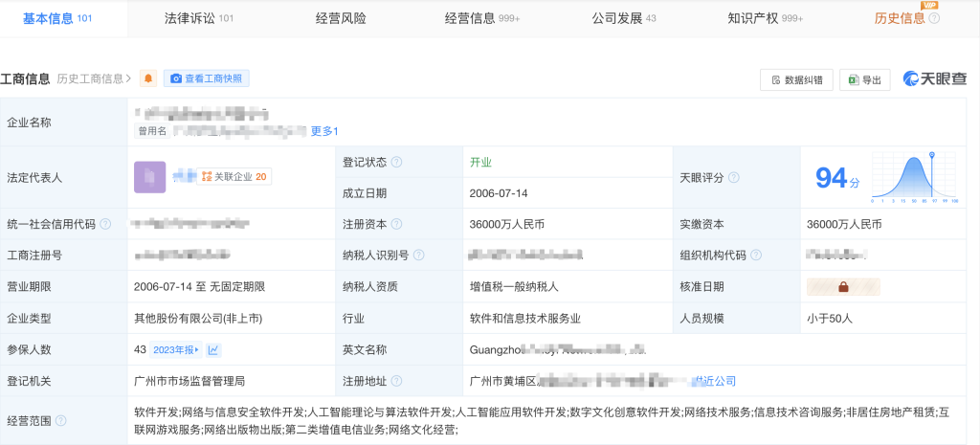This screenshot has width=980, height=445.
Task: Click the 天眼查 logo
Action: point(934,78)
